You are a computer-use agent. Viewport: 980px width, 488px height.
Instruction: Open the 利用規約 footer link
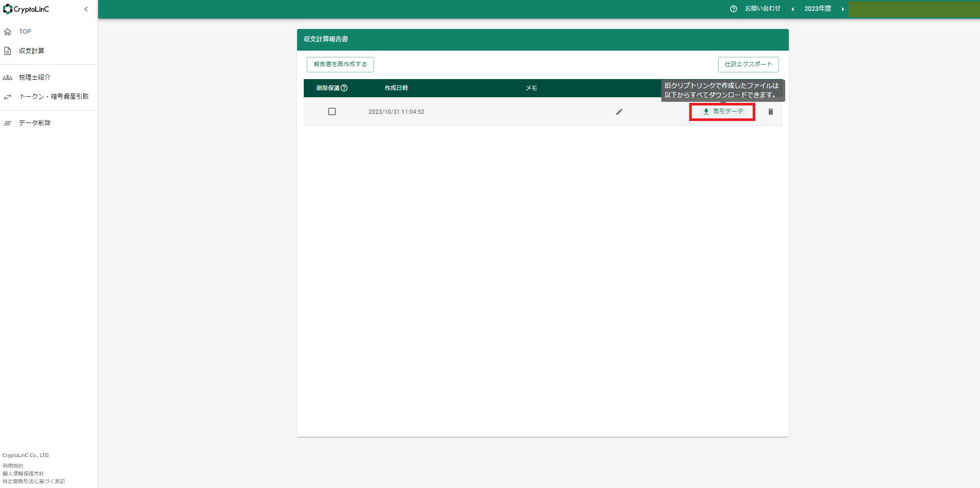click(x=13, y=466)
